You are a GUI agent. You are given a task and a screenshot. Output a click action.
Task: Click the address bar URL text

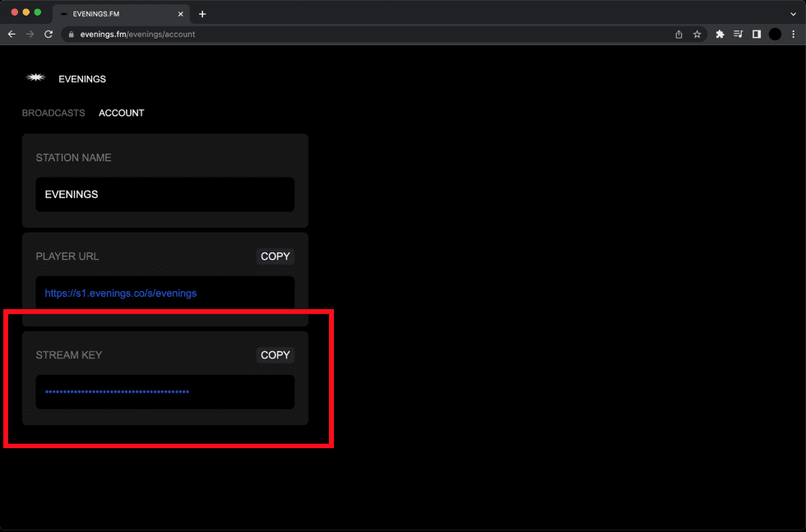pos(138,35)
